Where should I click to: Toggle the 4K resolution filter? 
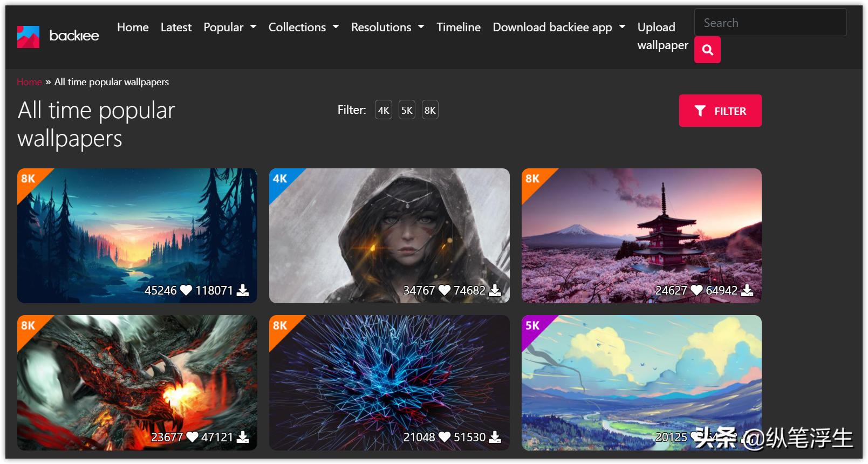[384, 110]
